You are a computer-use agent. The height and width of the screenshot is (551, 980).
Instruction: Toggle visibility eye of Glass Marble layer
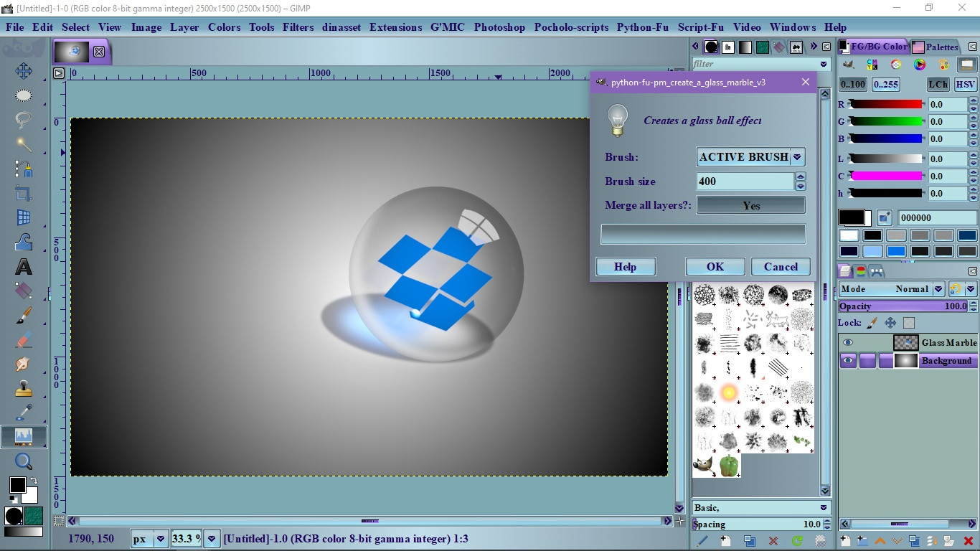coord(848,343)
